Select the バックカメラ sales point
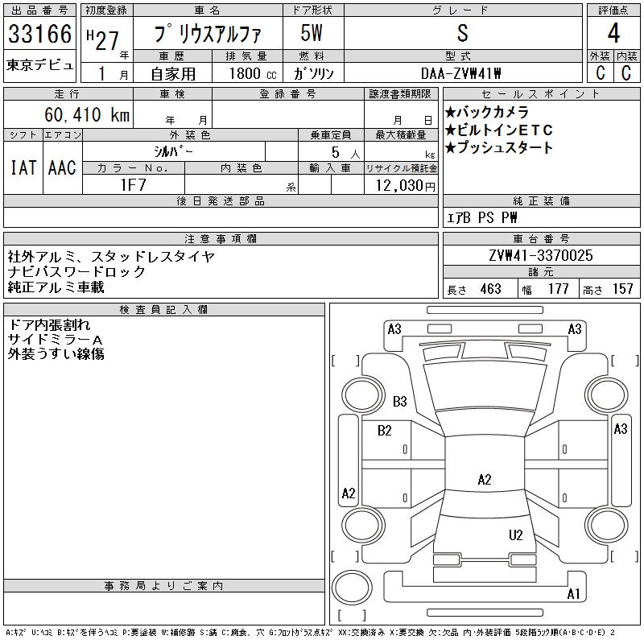The image size is (644, 644). (x=487, y=112)
